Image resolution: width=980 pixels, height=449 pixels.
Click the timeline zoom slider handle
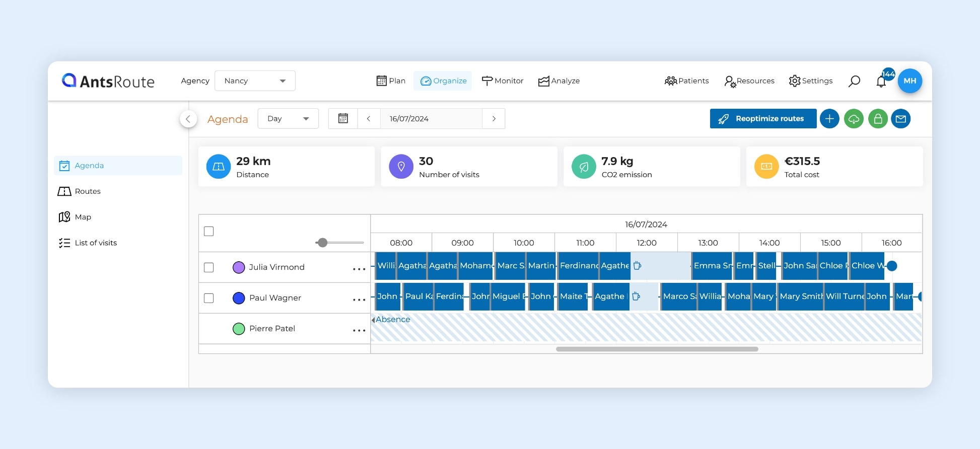323,243
